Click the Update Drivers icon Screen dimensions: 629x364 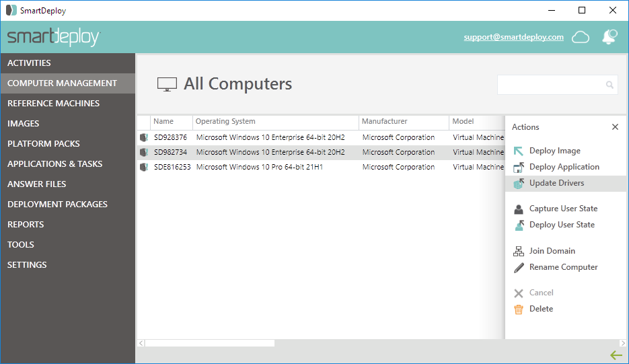[x=518, y=184]
